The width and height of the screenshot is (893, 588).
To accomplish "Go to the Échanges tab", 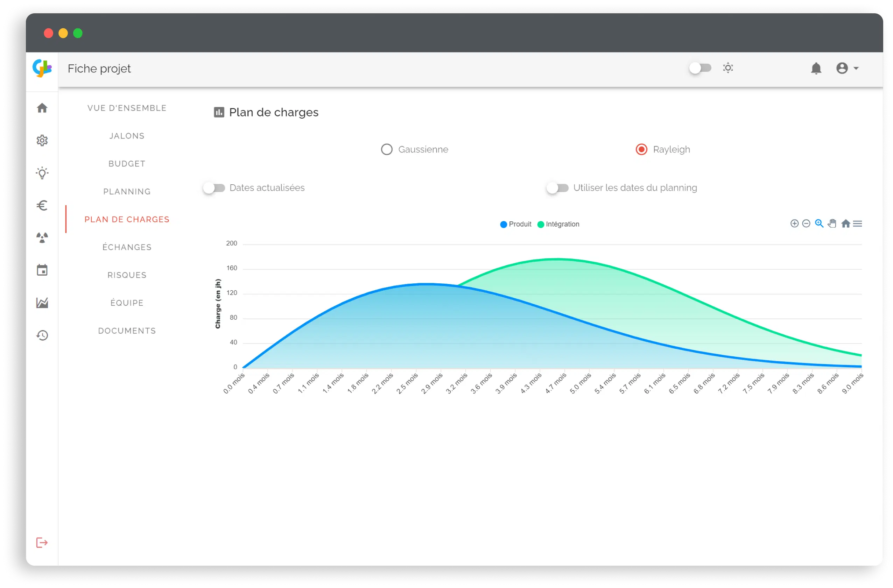I will pyautogui.click(x=127, y=247).
